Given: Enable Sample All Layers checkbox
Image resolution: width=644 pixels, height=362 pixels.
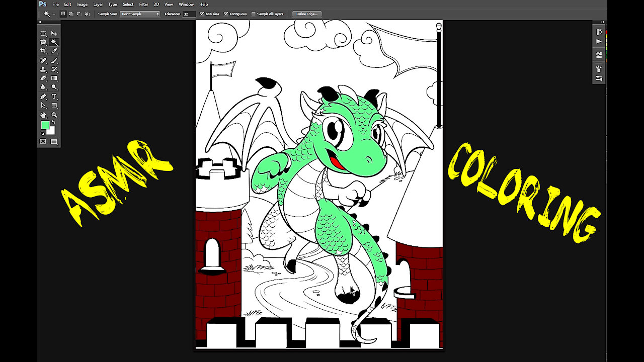Looking at the screenshot, I should 254,14.
